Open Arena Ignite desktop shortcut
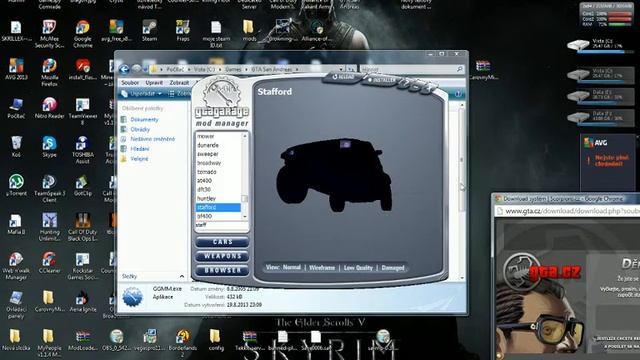 [83, 301]
